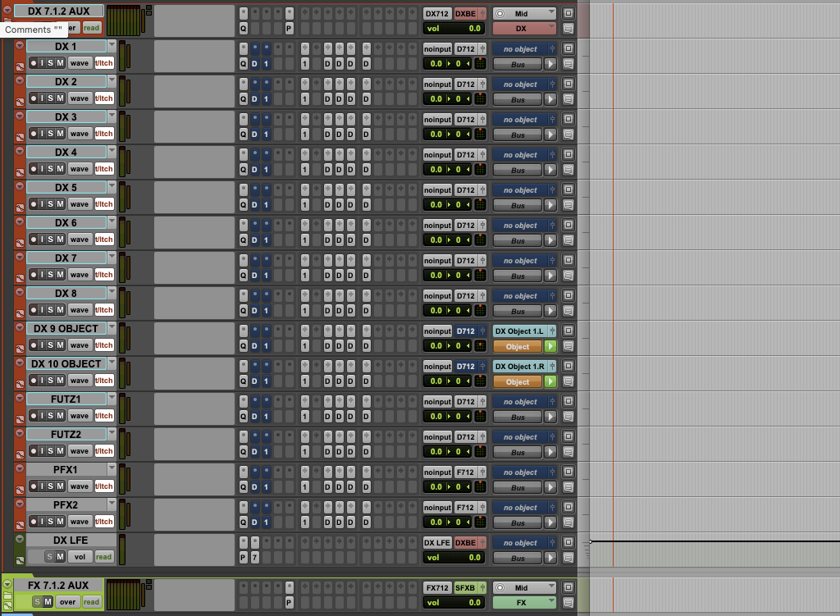This screenshot has height=616, width=840.
Task: Click the DX 1 comments field area
Action: click(x=194, y=56)
